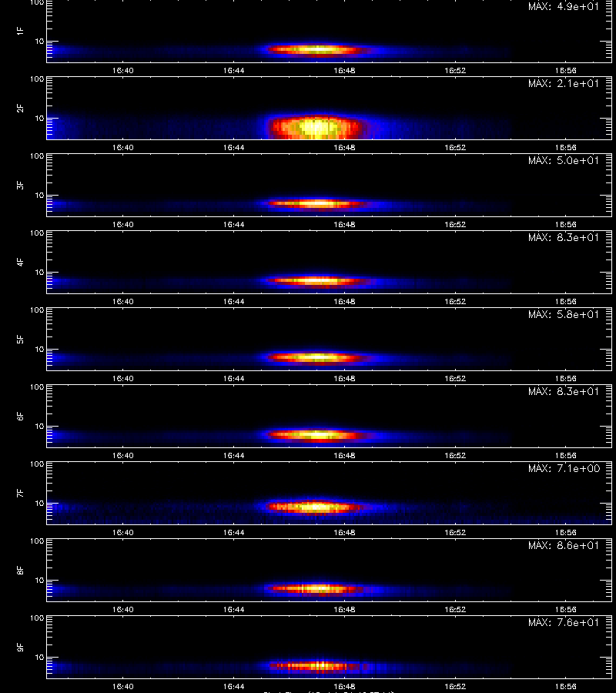Select the 1F panel label

(x=20, y=31)
